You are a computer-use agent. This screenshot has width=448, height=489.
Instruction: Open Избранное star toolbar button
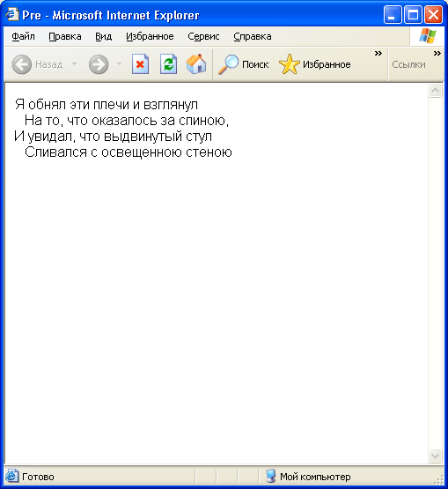(315, 64)
